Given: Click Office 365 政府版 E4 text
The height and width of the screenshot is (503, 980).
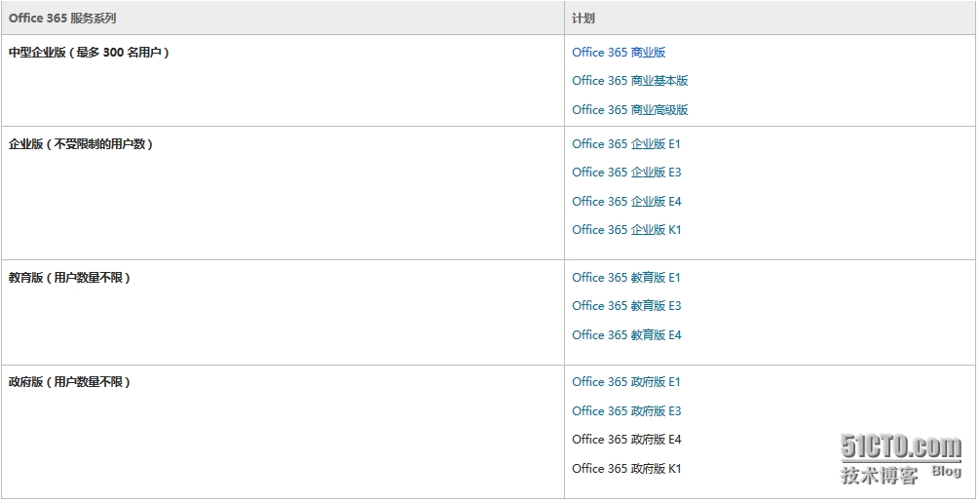Looking at the screenshot, I should click(626, 440).
